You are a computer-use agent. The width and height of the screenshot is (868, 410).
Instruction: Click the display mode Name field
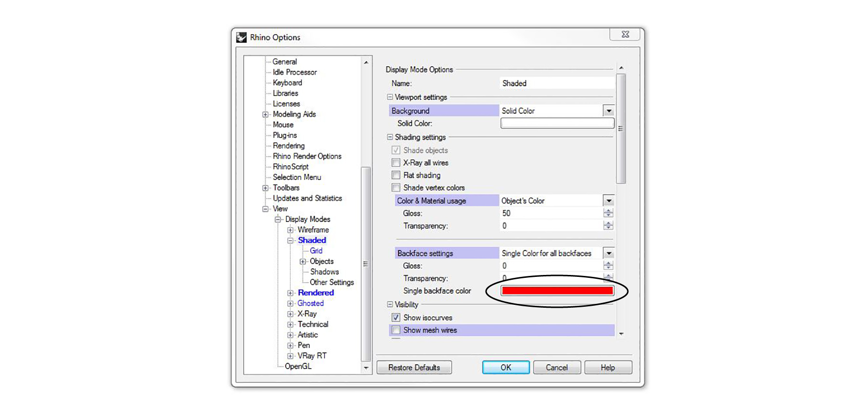coord(557,83)
